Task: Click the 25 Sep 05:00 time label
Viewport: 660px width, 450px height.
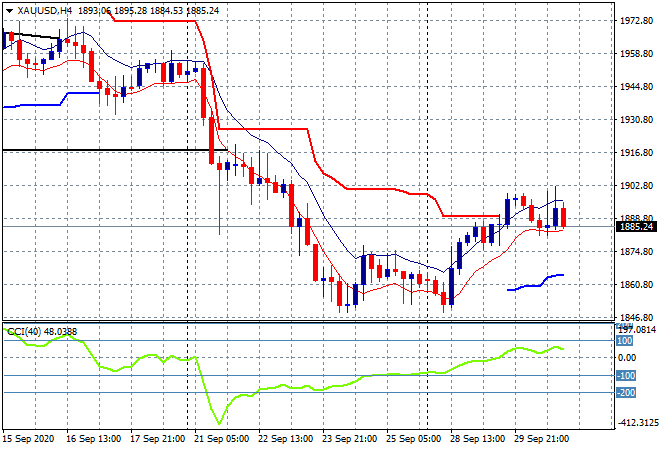Action: [413, 439]
